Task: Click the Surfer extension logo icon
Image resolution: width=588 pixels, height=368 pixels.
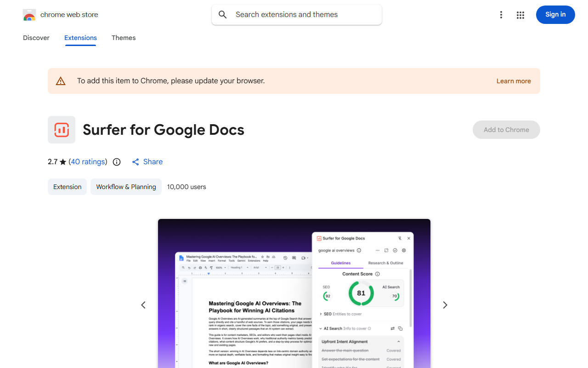Action: (62, 130)
